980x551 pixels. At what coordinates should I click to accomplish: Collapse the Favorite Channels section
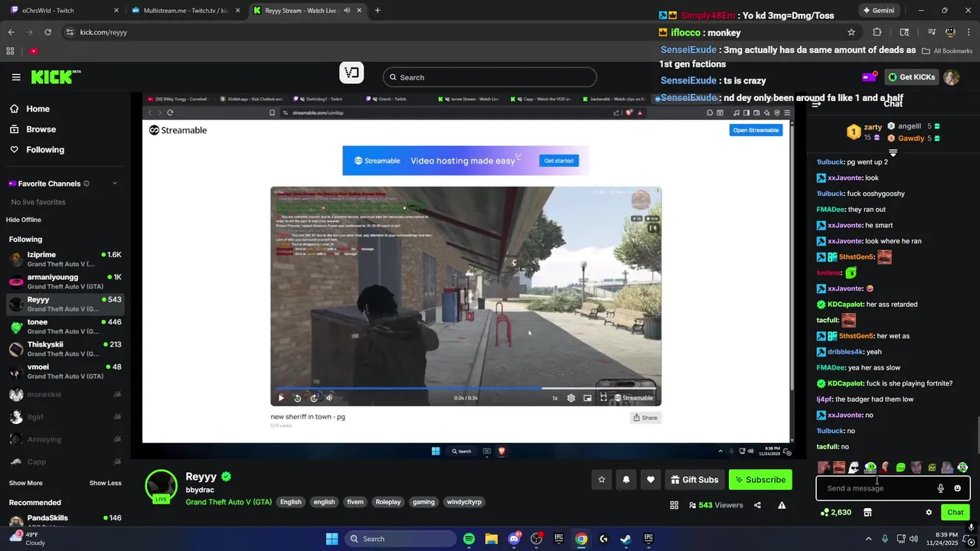click(115, 184)
